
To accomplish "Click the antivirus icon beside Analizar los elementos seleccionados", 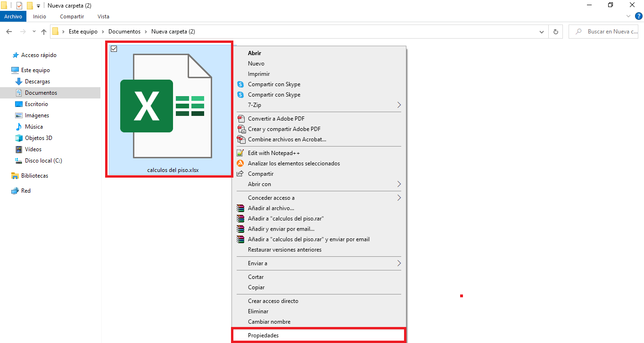I will click(240, 163).
